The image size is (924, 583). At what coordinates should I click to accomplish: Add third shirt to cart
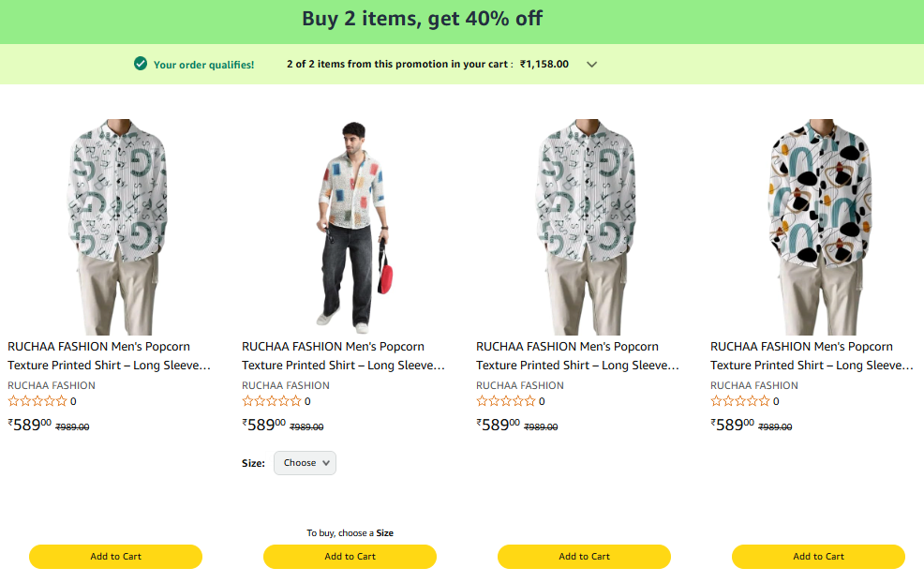(584, 557)
